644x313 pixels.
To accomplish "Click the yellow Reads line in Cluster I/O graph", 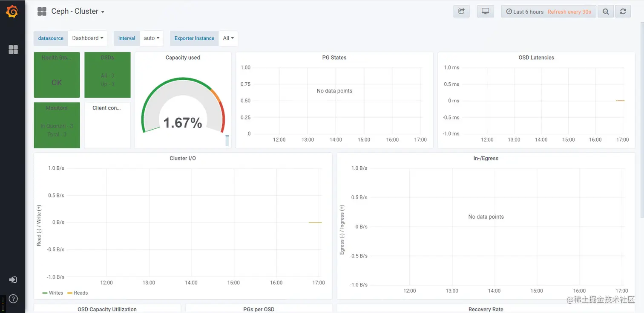I will point(315,222).
